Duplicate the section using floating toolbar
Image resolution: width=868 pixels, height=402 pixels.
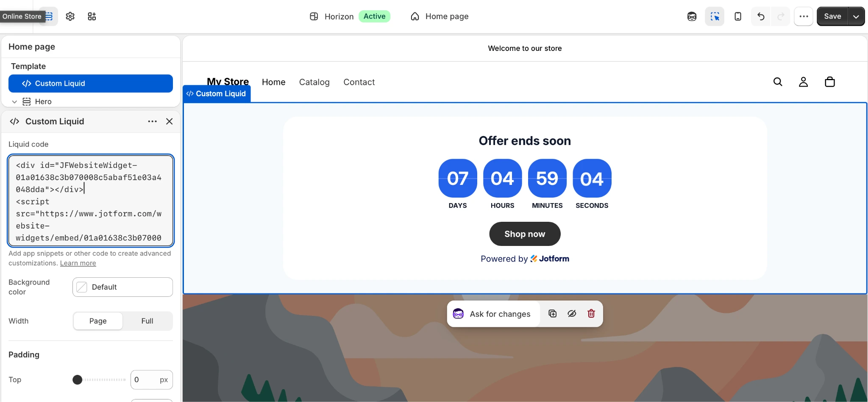click(x=553, y=314)
